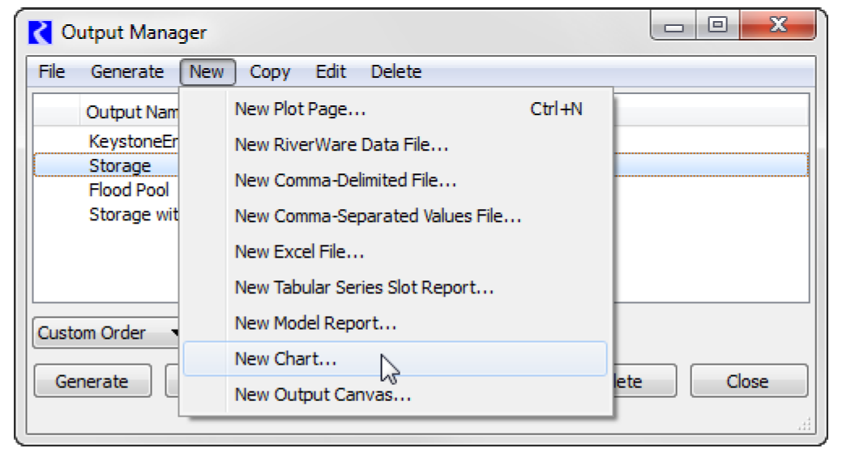Open the Copy menu
The image size is (868, 457).
pyautogui.click(x=269, y=72)
